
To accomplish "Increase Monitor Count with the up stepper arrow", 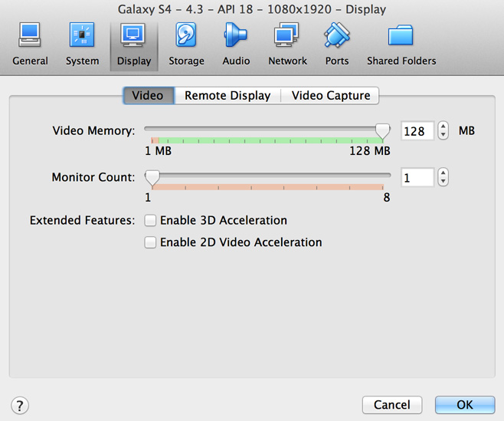I will [x=443, y=173].
